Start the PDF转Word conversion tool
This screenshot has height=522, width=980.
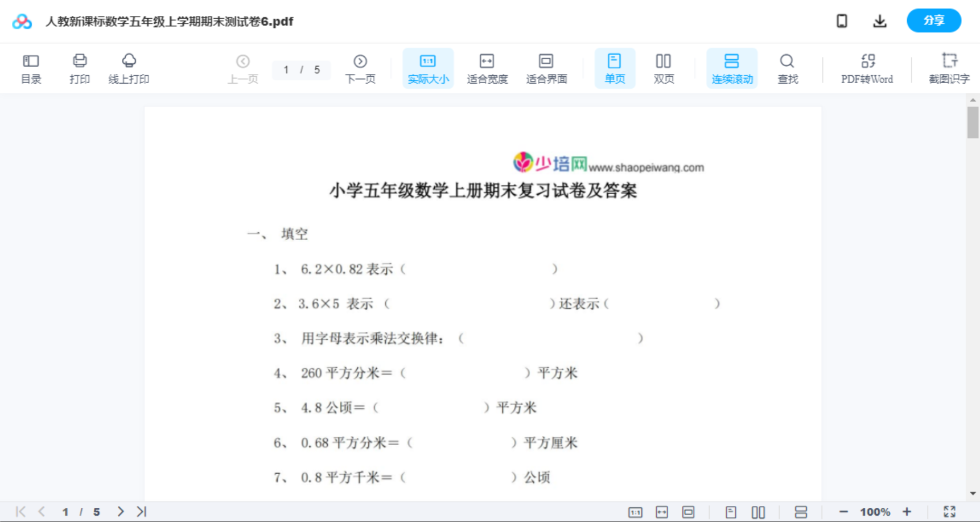[x=866, y=67]
